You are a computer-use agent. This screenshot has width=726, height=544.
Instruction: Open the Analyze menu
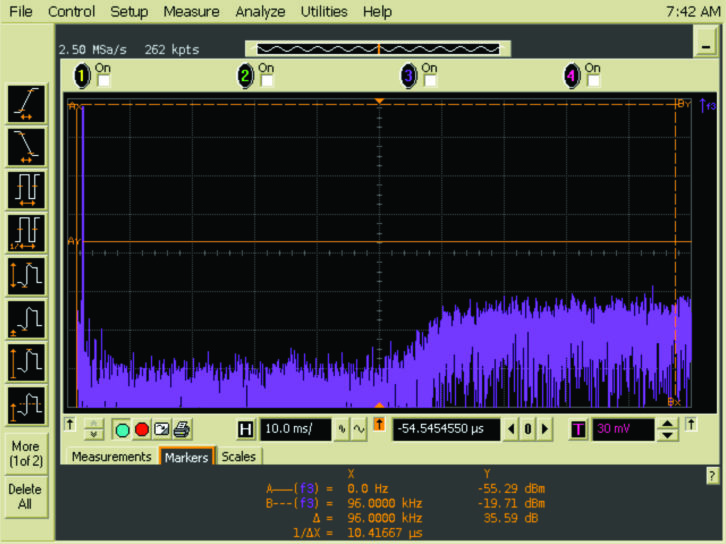pos(260,11)
